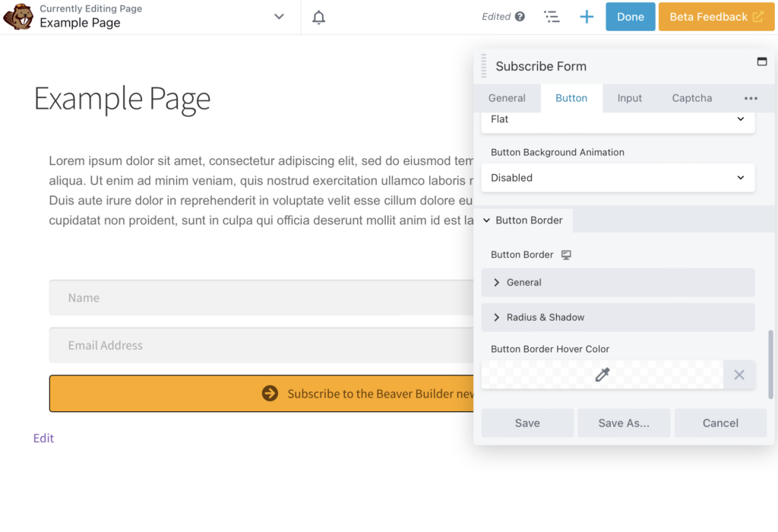This screenshot has height=532, width=778.
Task: Open the notifications bell
Action: point(319,17)
